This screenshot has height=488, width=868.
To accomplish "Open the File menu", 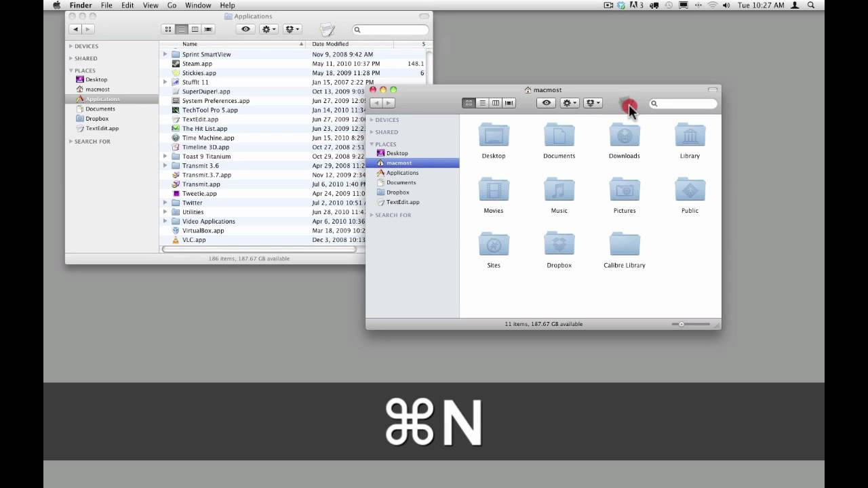I will click(x=106, y=5).
